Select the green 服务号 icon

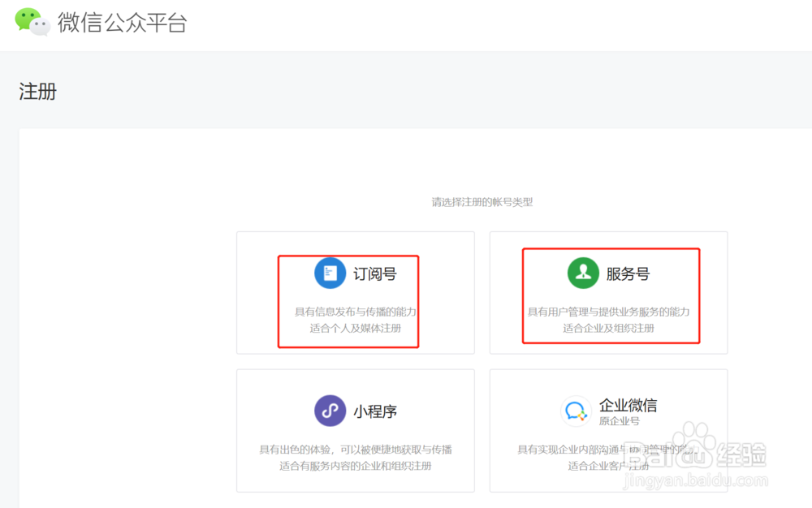[583, 273]
